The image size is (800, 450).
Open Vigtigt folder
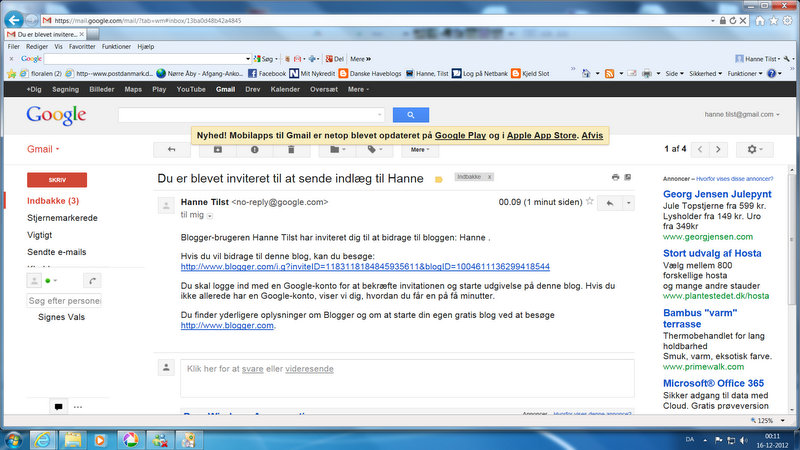pyautogui.click(x=40, y=235)
